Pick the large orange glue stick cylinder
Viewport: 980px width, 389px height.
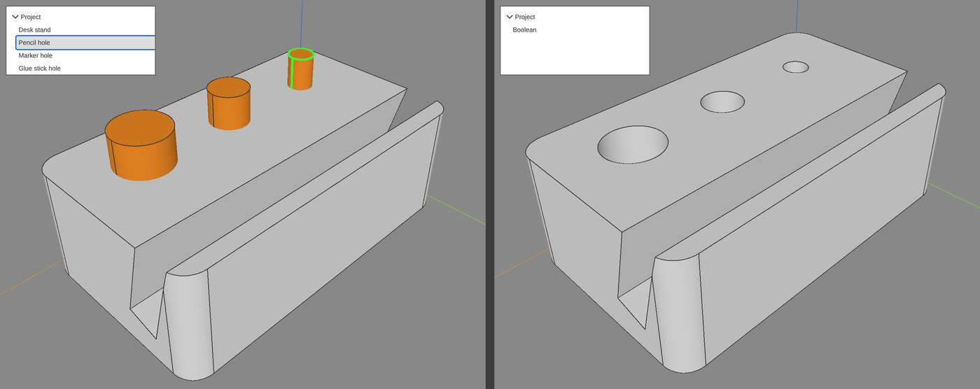coord(141,146)
